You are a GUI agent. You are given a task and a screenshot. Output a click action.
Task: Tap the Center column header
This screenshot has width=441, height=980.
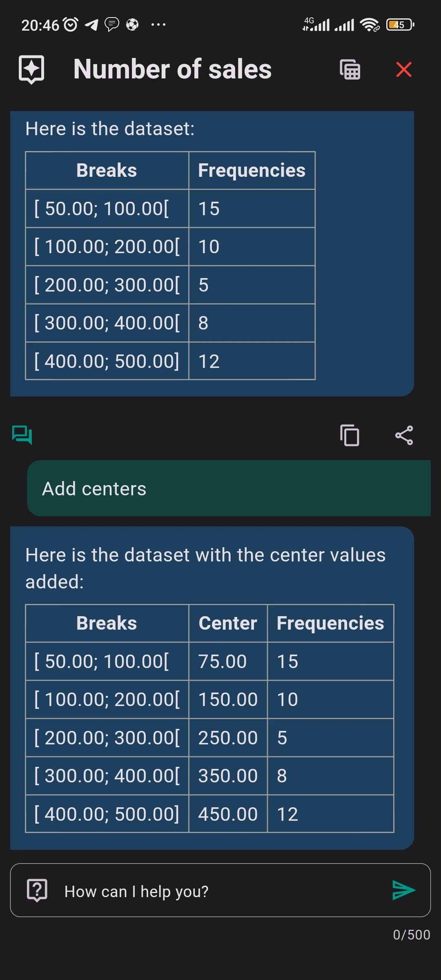pos(228,623)
